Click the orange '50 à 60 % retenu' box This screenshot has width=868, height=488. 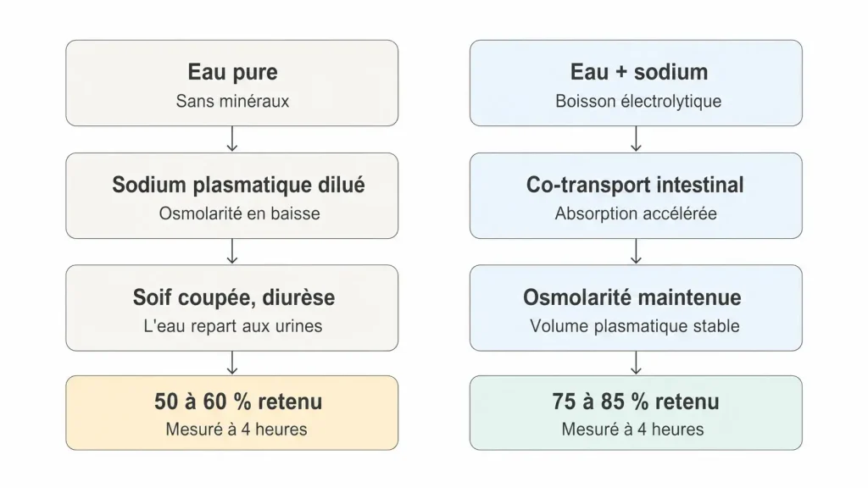(x=232, y=413)
